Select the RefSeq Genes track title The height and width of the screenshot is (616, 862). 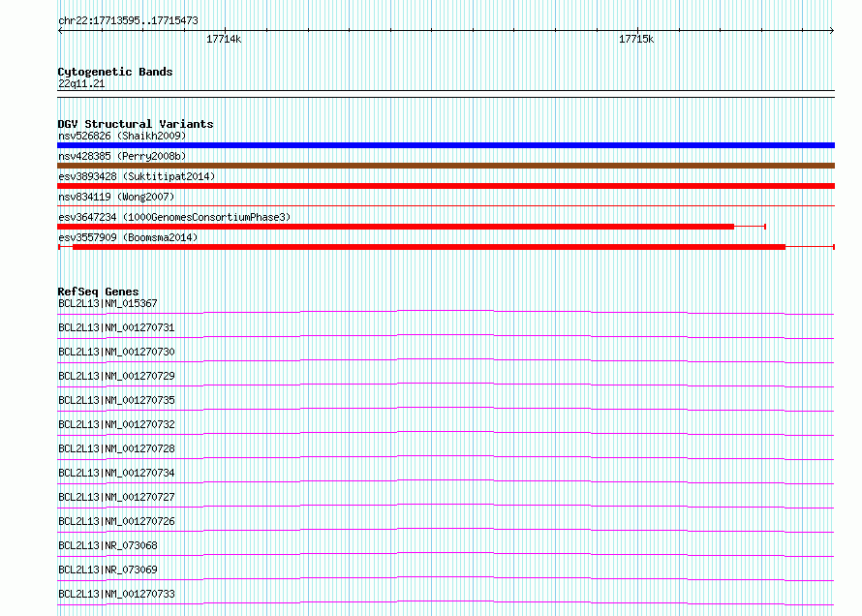pyautogui.click(x=98, y=292)
